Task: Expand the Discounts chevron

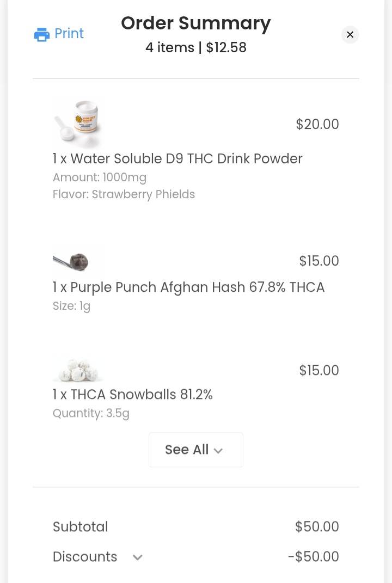Action: [138, 557]
